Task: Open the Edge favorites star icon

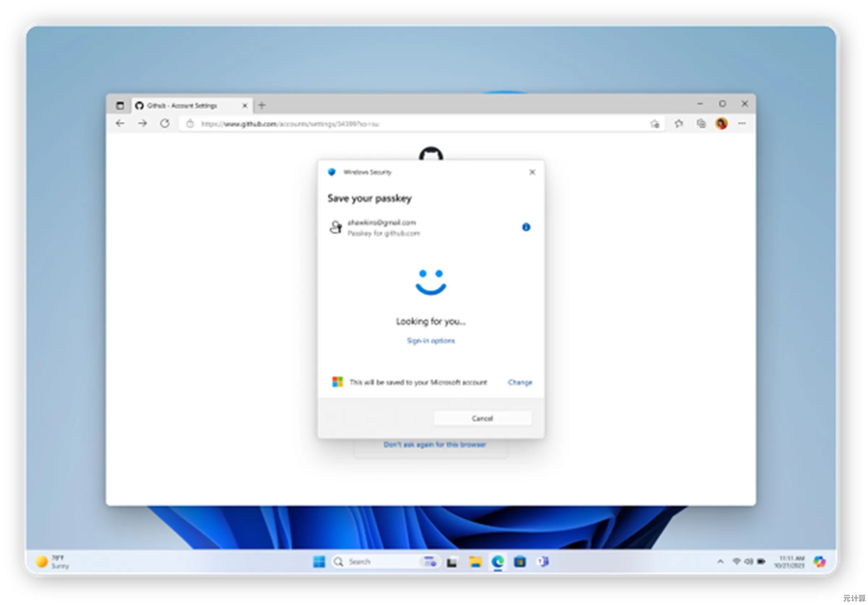Action: 679,124
